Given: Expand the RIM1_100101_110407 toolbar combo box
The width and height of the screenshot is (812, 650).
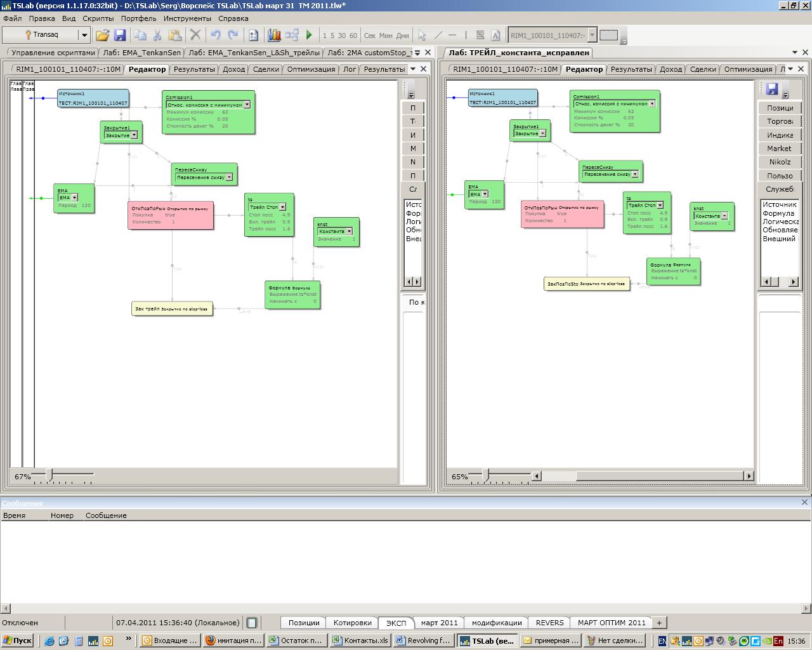Looking at the screenshot, I should pos(592,36).
